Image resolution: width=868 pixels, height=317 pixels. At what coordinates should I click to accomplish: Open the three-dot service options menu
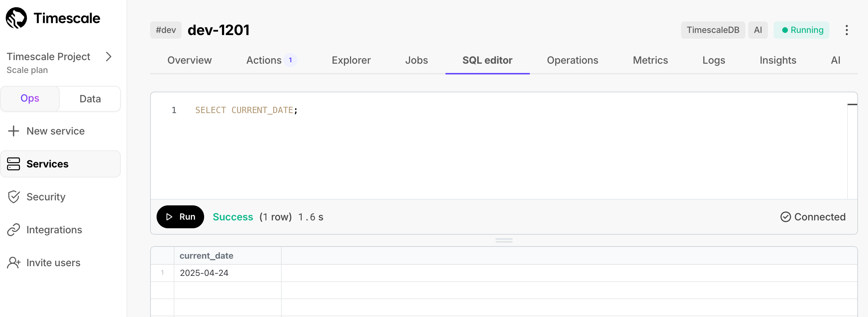[x=847, y=30]
